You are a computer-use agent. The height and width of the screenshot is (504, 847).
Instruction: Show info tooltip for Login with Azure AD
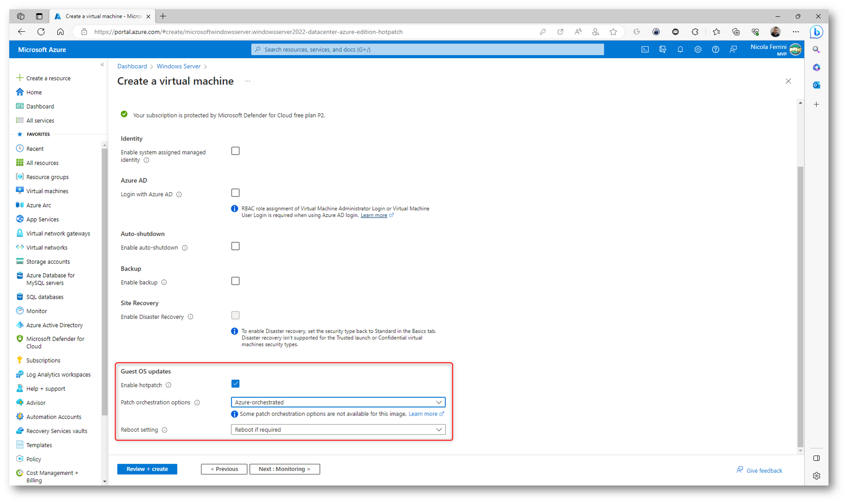click(179, 194)
